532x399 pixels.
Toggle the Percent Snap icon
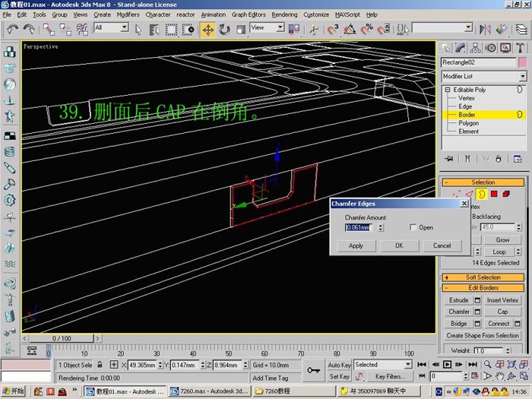[367, 30]
